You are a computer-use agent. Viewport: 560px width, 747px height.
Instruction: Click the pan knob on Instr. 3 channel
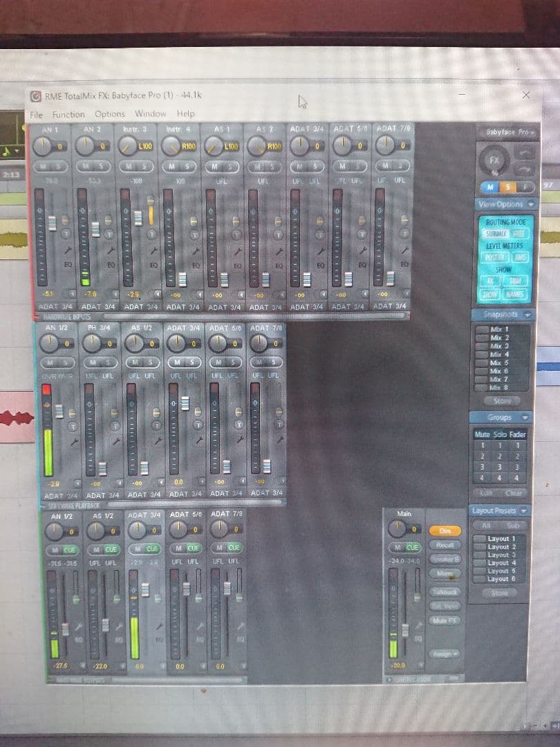(127, 145)
